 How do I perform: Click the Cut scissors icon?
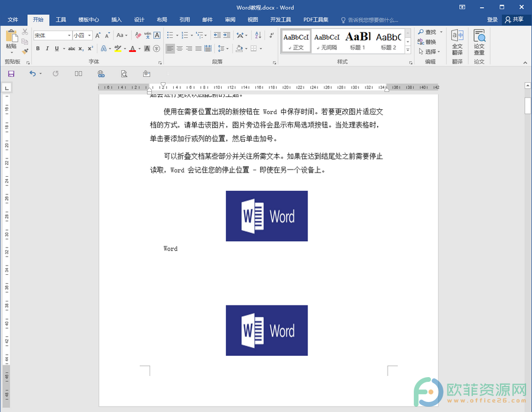[x=25, y=32]
